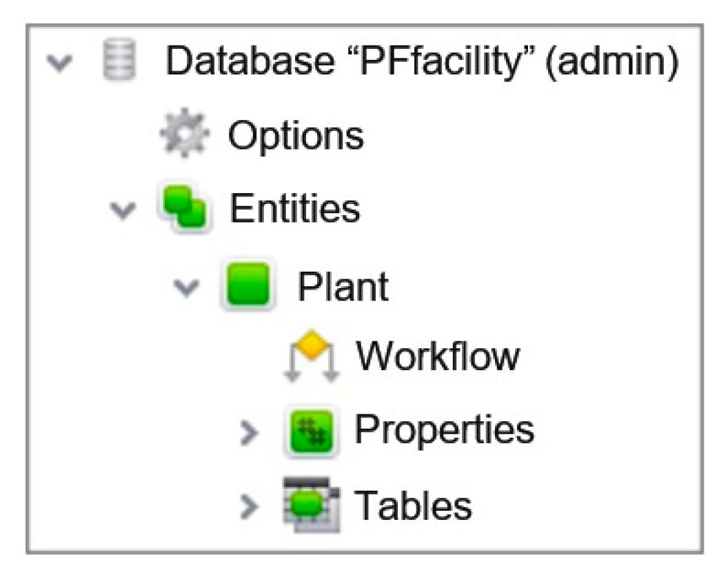Click the green Plant entity icon
Screen dimensions: 728x586
coord(250,285)
